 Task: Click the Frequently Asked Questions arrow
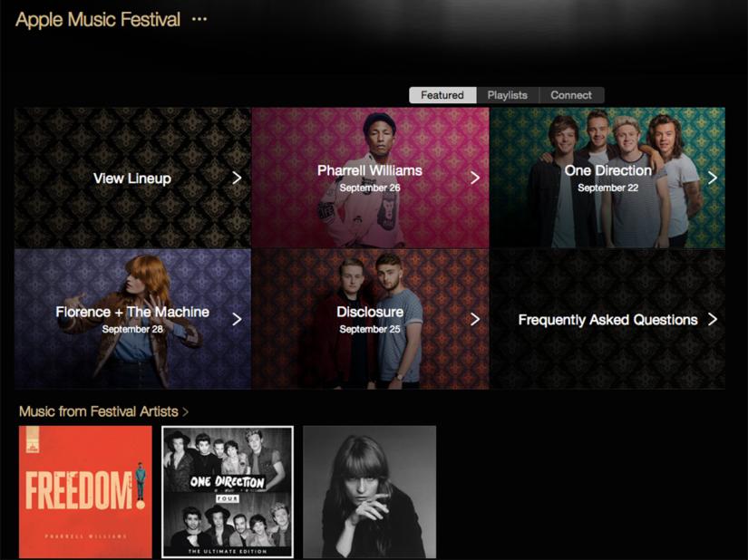[713, 319]
